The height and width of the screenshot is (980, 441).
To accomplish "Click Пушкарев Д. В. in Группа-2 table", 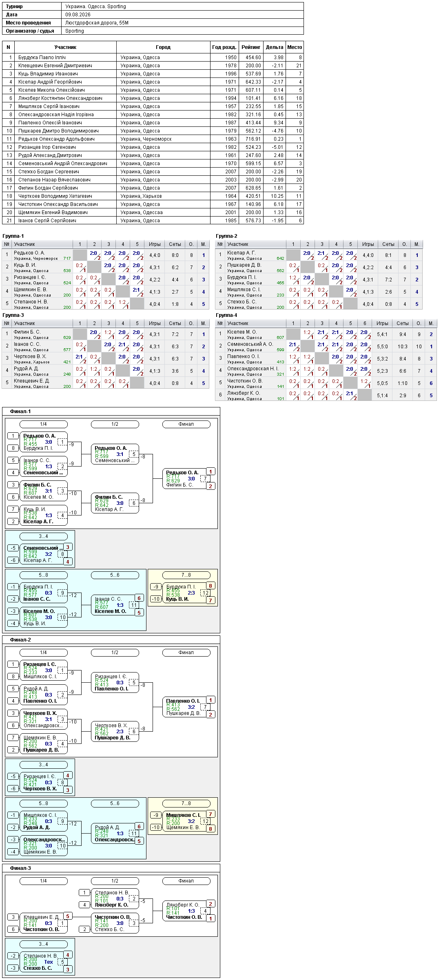I will pyautogui.click(x=244, y=265).
